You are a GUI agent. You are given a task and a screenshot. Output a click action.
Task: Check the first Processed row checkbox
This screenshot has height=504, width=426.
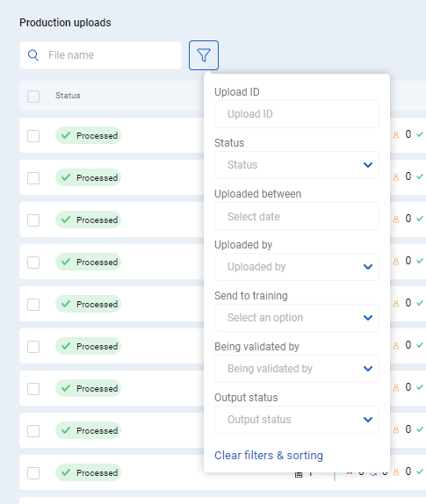(33, 136)
